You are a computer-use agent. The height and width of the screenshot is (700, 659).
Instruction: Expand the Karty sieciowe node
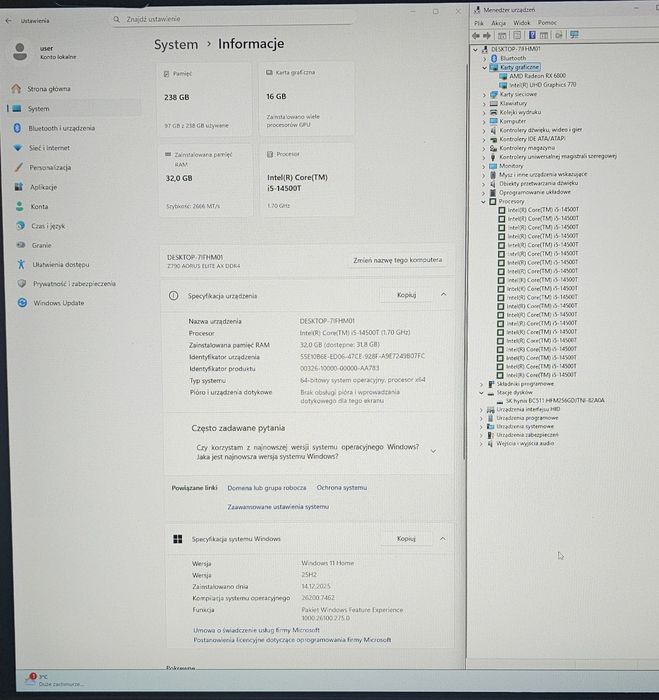(x=484, y=95)
